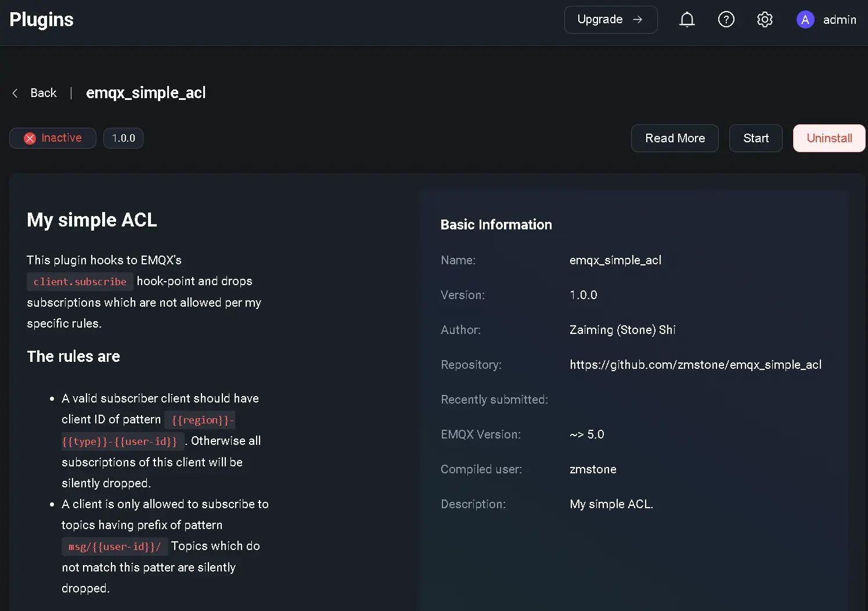Click the Inactive status label text
Screen dimensions: 868x611
coord(62,138)
